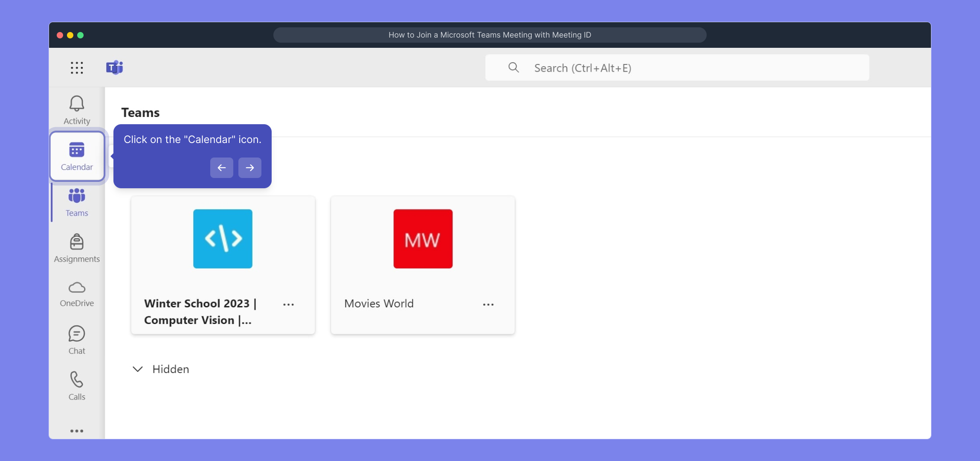
Task: Open the Activity bell icon
Action: pyautogui.click(x=77, y=110)
